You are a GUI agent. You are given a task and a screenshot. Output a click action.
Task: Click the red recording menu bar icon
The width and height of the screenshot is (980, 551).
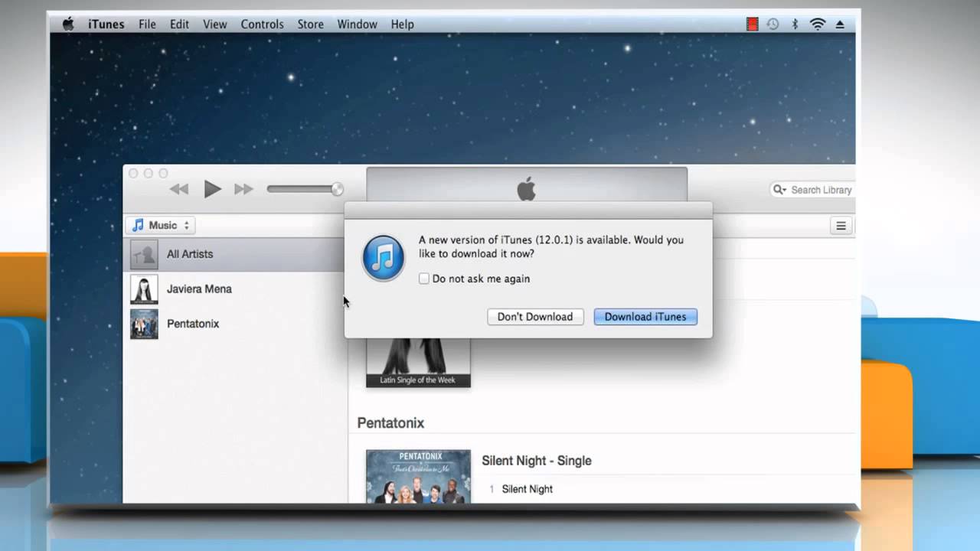[x=752, y=24]
